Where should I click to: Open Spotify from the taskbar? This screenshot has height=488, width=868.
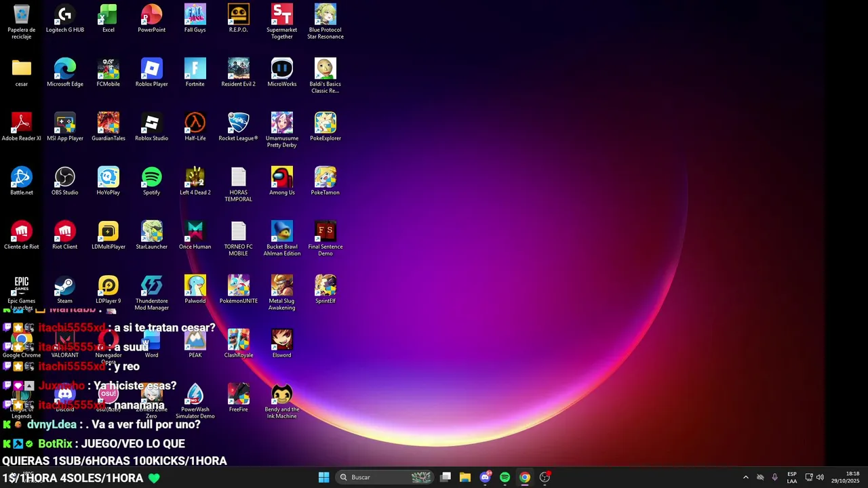(x=505, y=477)
